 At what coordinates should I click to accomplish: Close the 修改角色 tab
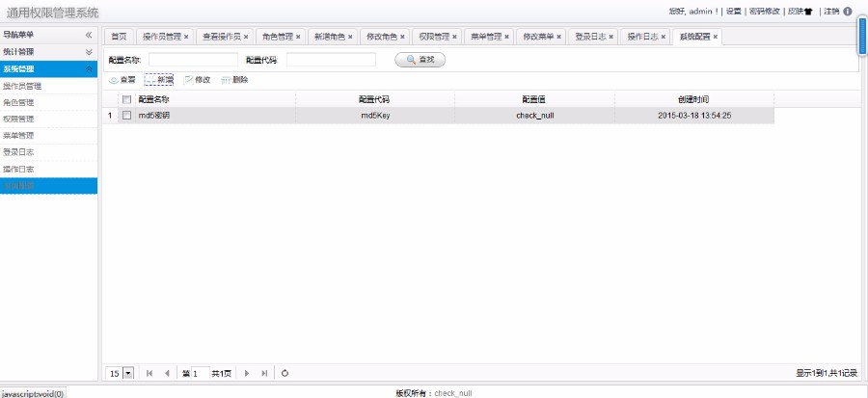pos(402,37)
